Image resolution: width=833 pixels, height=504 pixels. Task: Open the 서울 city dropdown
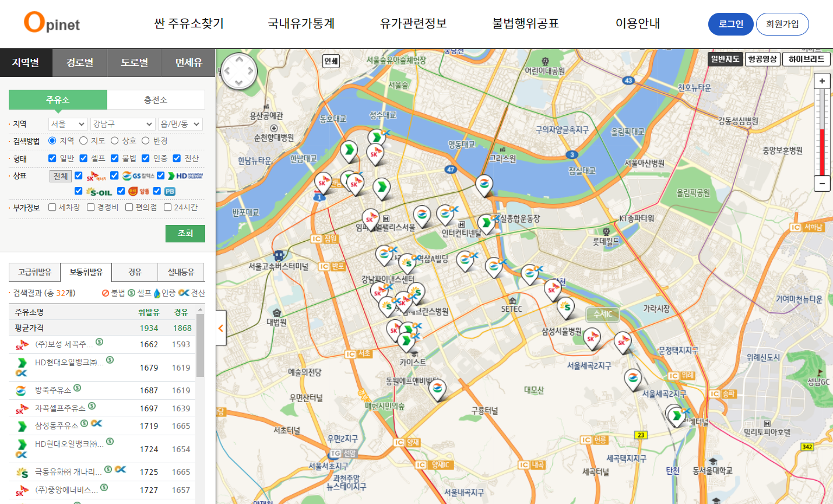(68, 124)
